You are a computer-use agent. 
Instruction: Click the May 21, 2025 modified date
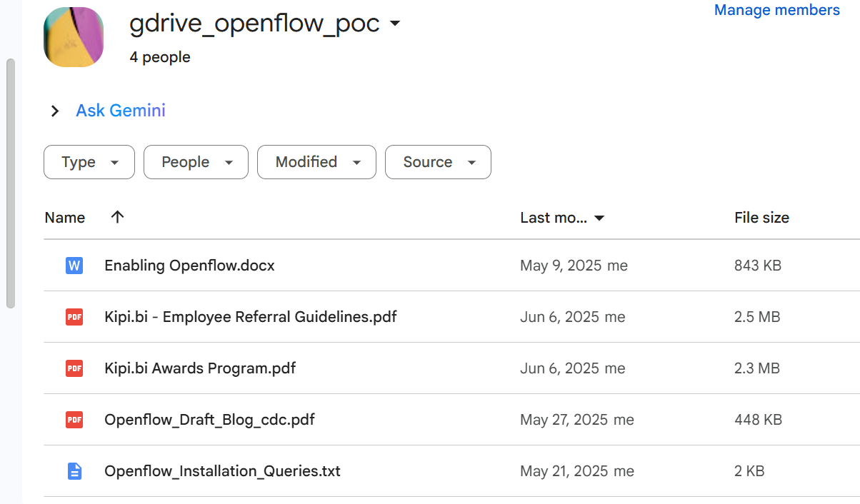563,471
